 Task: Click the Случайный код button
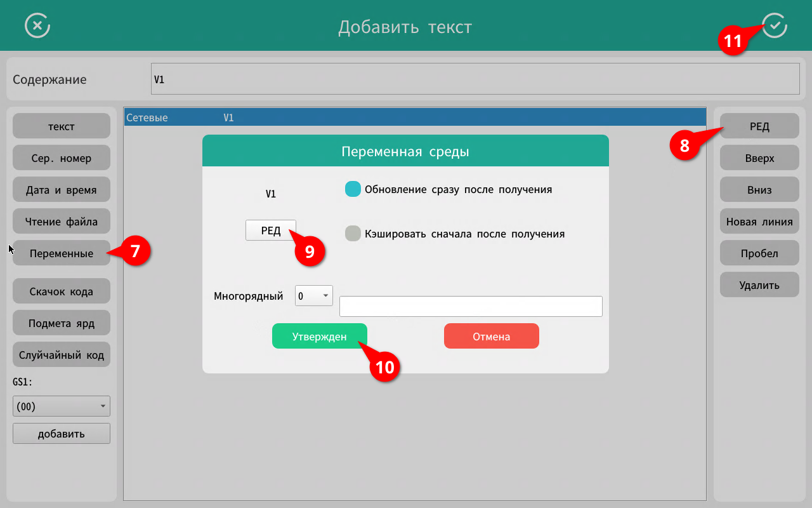click(x=62, y=355)
